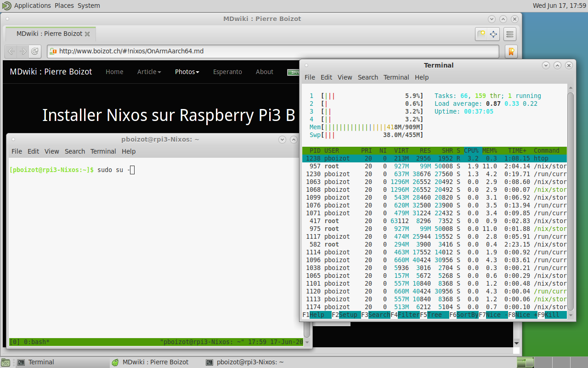Click the IPv6 badge in the wiki navbar
This screenshot has height=368, width=588.
293,72
